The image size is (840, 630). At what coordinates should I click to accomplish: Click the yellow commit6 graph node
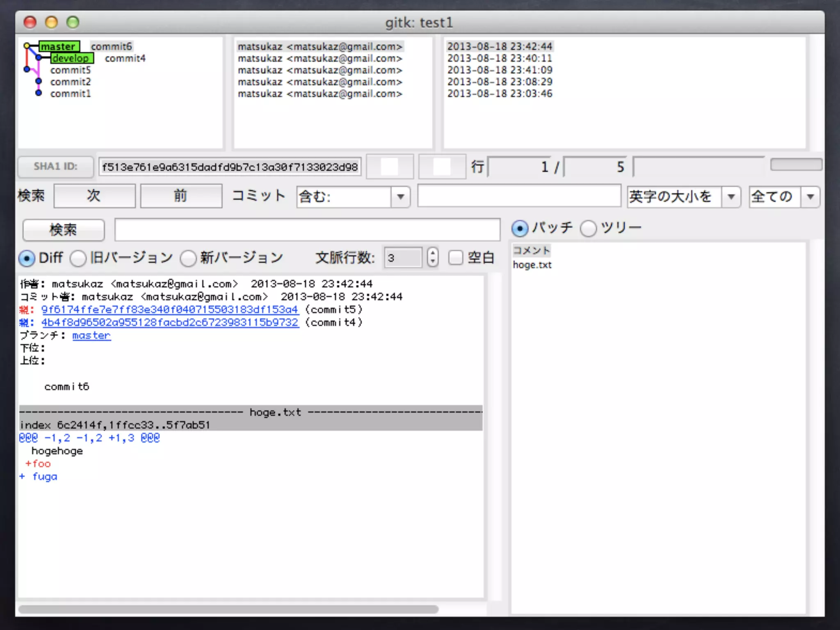coord(27,46)
